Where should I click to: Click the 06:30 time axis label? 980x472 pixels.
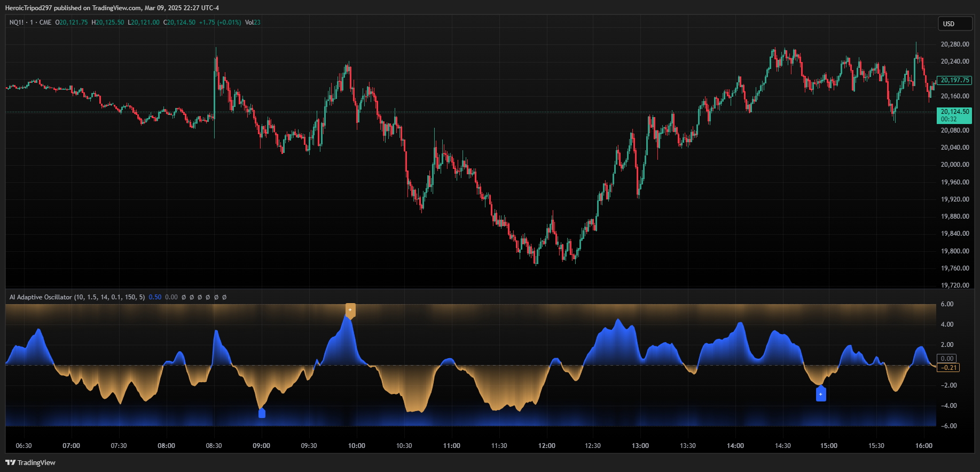coord(23,446)
